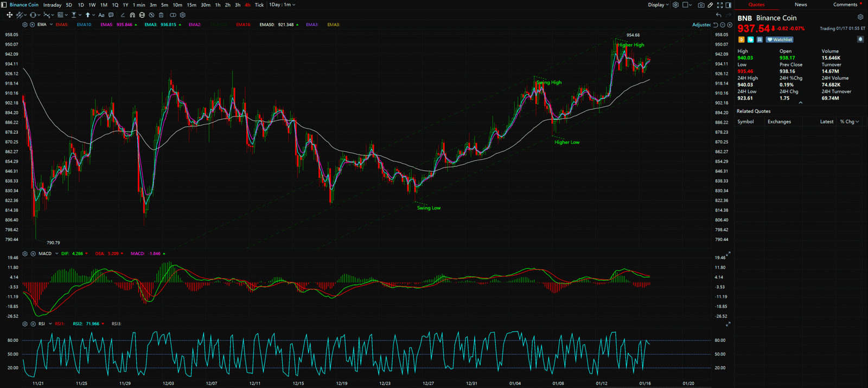Image resolution: width=868 pixels, height=388 pixels.
Task: Expand the 1Day : 1m interval dropdown
Action: 282,5
